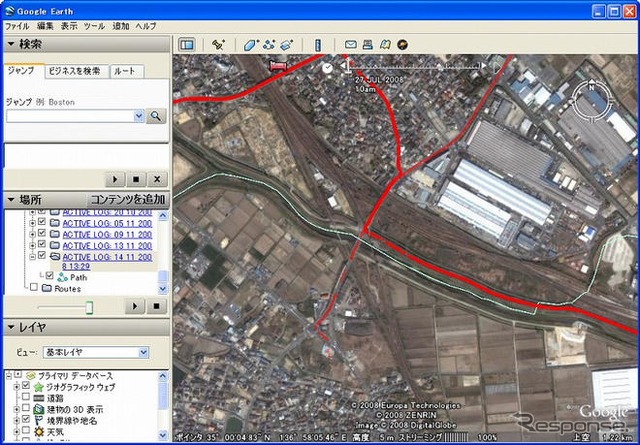640x445 pixels.
Task: Click the Path track icon in places tree
Action: (x=62, y=278)
